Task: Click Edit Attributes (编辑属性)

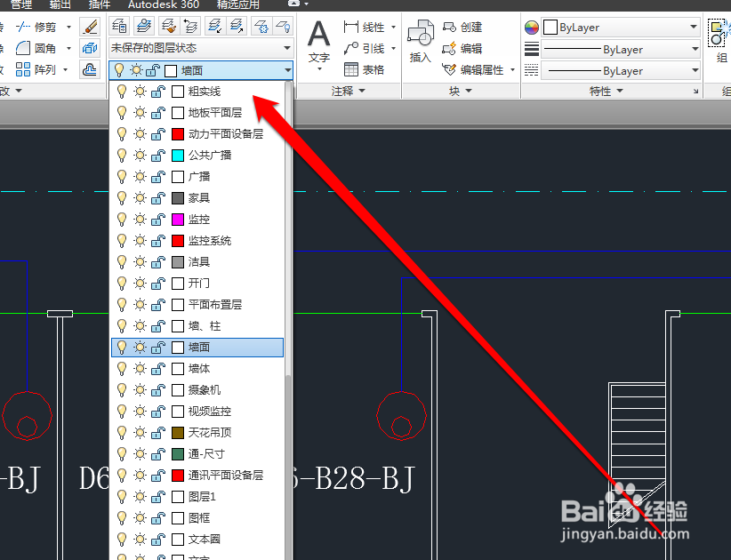Action: 473,70
